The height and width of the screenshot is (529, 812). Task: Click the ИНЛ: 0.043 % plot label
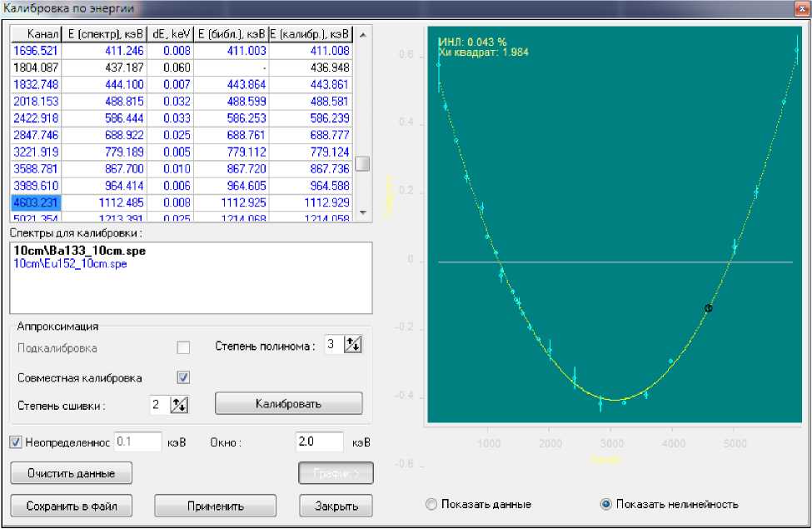pos(472,42)
